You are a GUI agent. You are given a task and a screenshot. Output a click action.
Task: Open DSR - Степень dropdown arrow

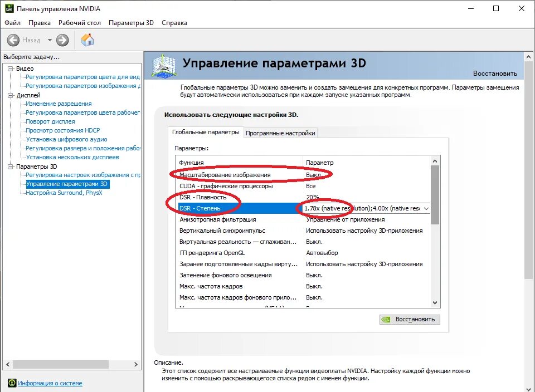[x=426, y=208]
